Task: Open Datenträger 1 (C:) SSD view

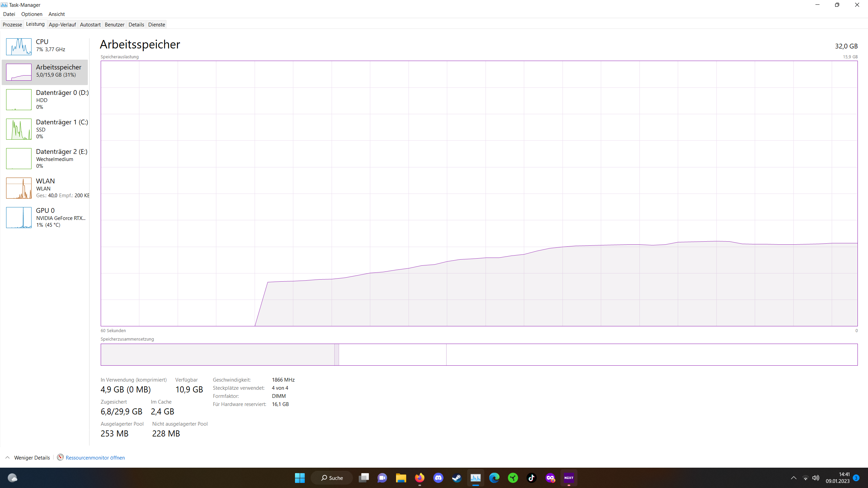Action: pos(45,129)
